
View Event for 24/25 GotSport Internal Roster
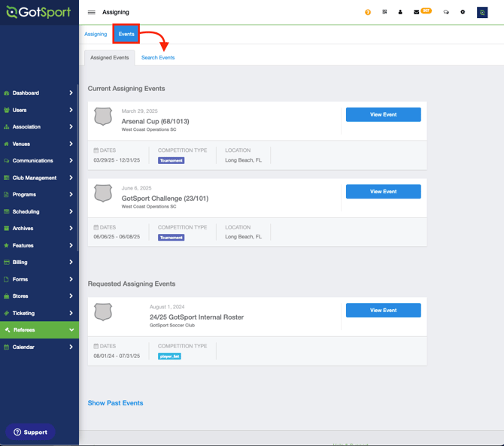pyautogui.click(x=383, y=311)
